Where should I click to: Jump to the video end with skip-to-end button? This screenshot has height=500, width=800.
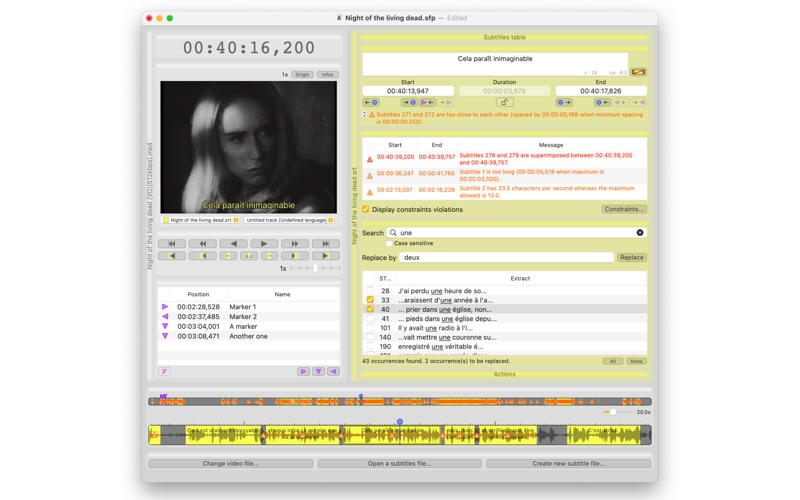pyautogui.click(x=326, y=244)
